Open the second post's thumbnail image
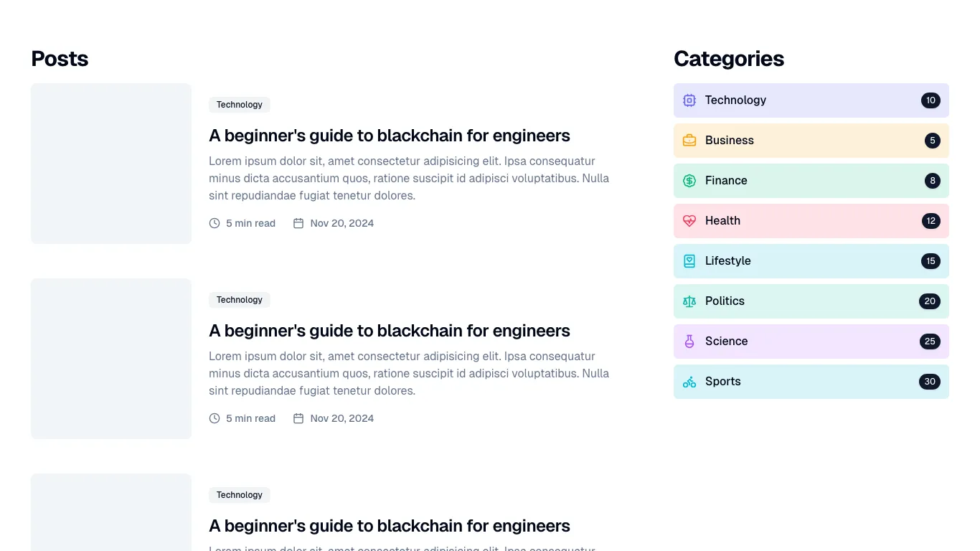The height and width of the screenshot is (551, 980). (111, 359)
